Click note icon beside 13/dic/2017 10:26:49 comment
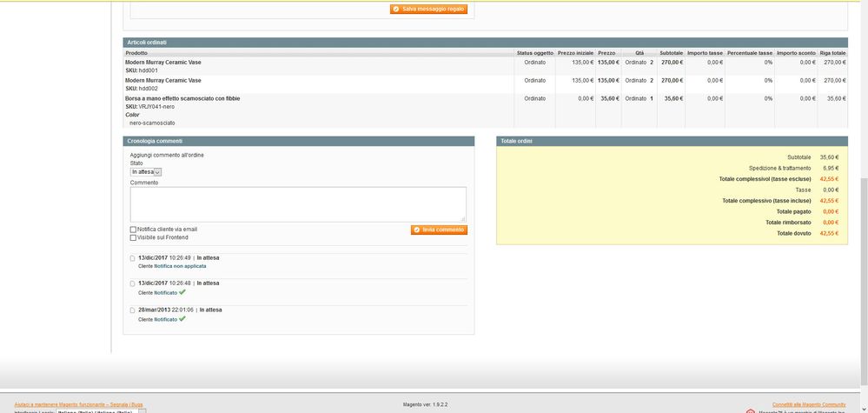The image size is (868, 413). (132, 258)
